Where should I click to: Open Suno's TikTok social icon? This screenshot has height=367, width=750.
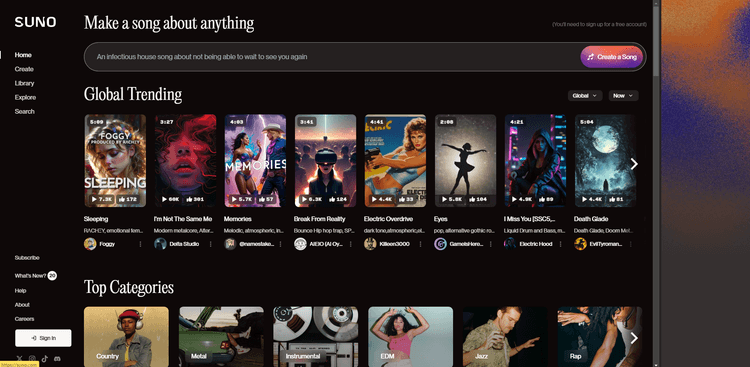45,358
